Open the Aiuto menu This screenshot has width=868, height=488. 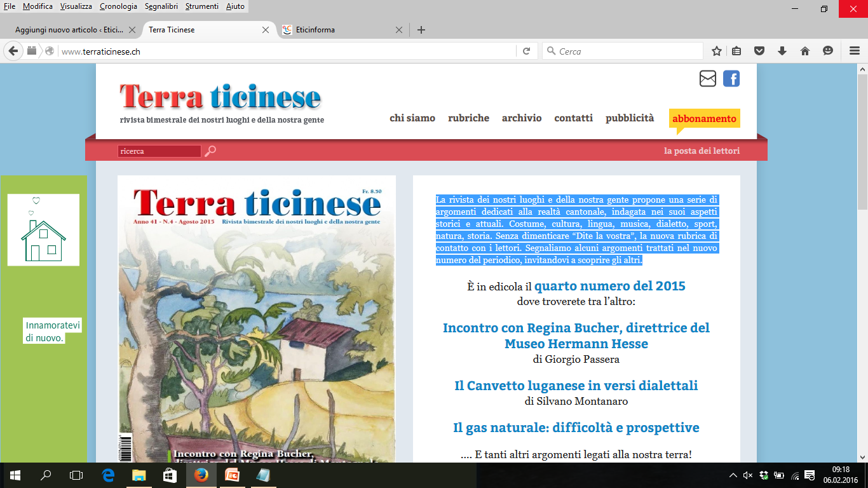click(235, 6)
